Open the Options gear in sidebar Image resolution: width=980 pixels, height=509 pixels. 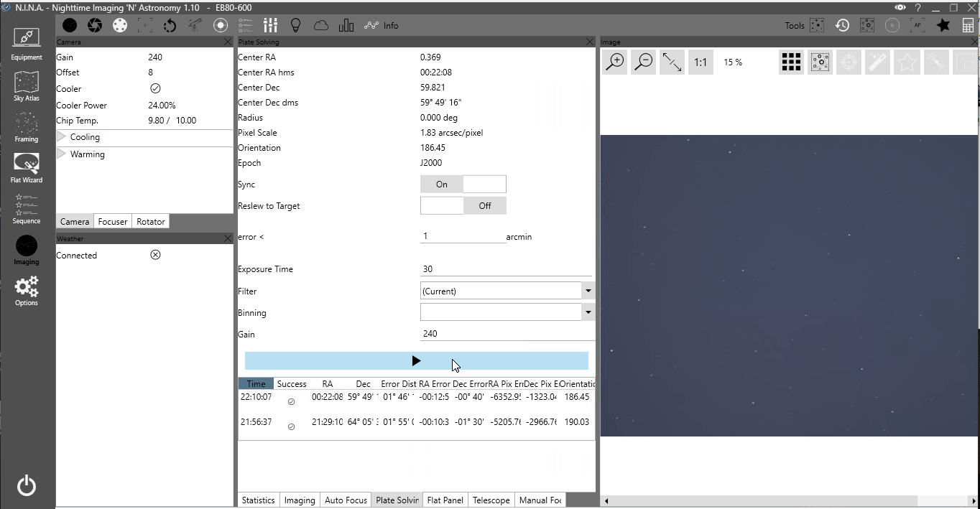click(27, 291)
